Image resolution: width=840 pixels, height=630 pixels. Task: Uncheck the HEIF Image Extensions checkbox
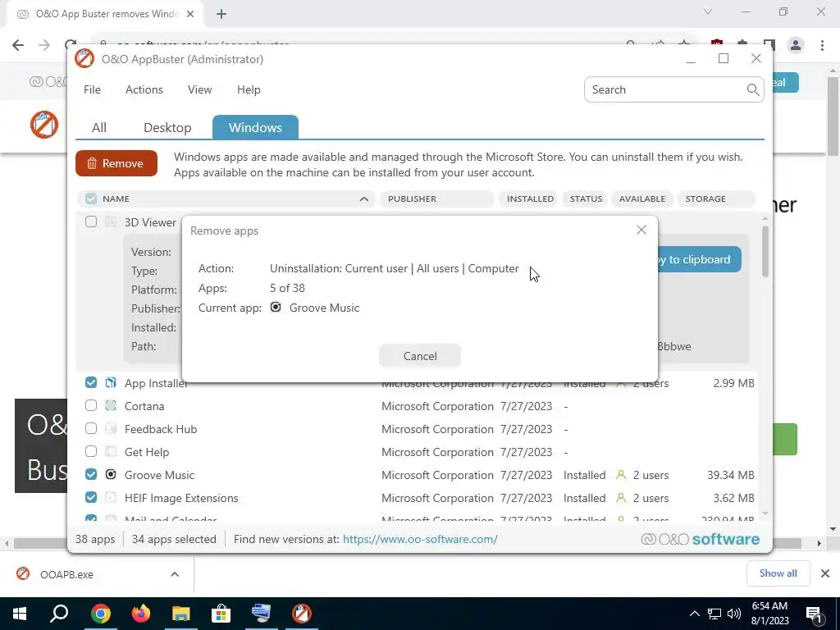coord(91,498)
